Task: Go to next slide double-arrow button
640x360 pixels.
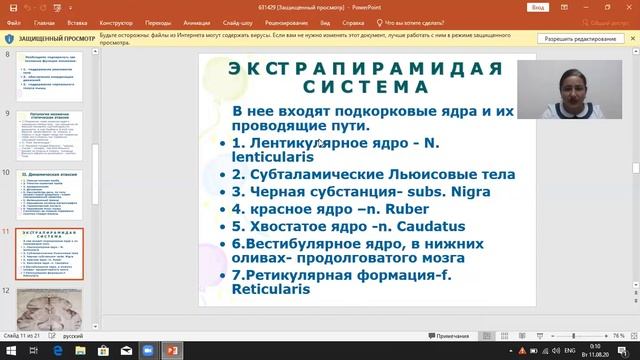Action: pos(636,301)
